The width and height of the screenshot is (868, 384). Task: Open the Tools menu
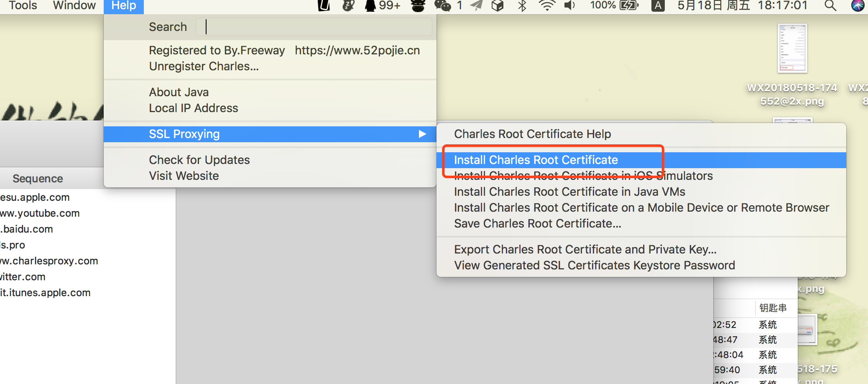coord(23,5)
